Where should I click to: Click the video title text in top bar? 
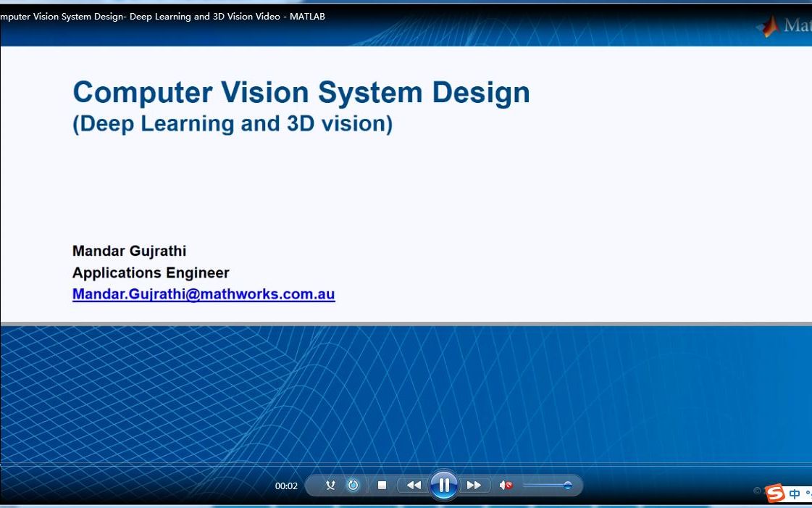click(x=162, y=17)
